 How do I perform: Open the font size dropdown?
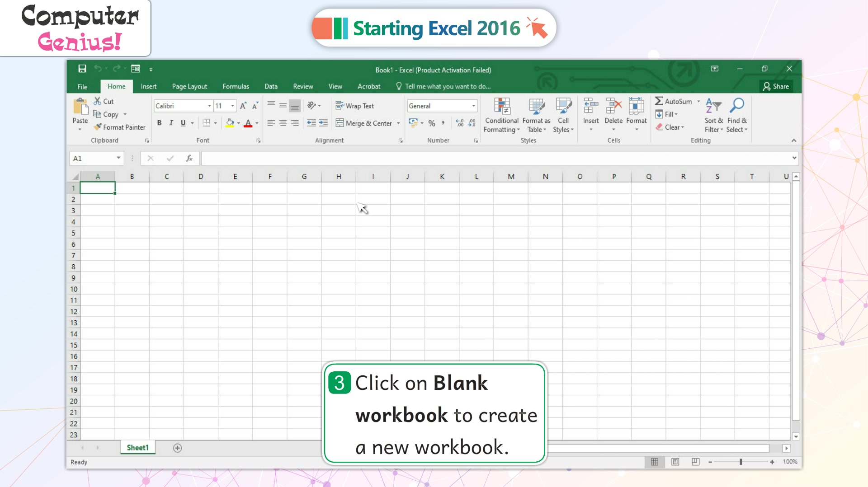pyautogui.click(x=233, y=106)
